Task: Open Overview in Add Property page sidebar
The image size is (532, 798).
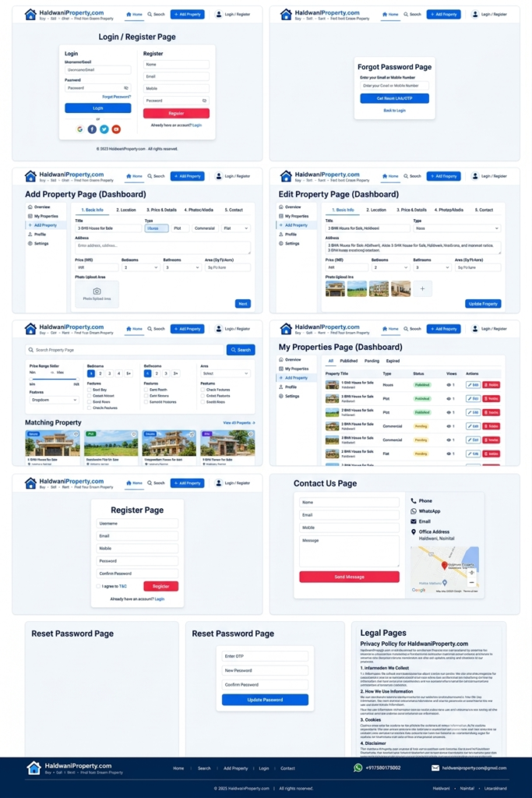Action: point(39,207)
